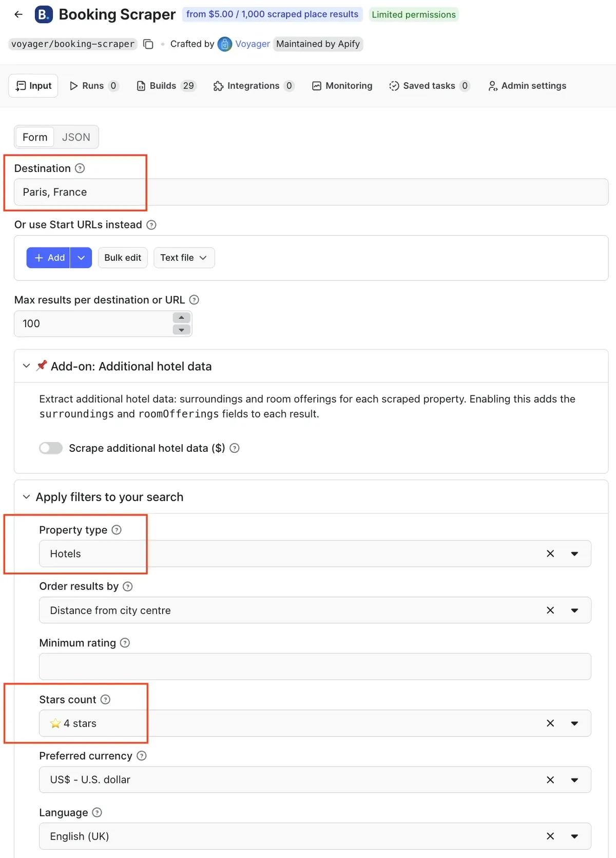Expand the Language dropdown

pos(574,836)
